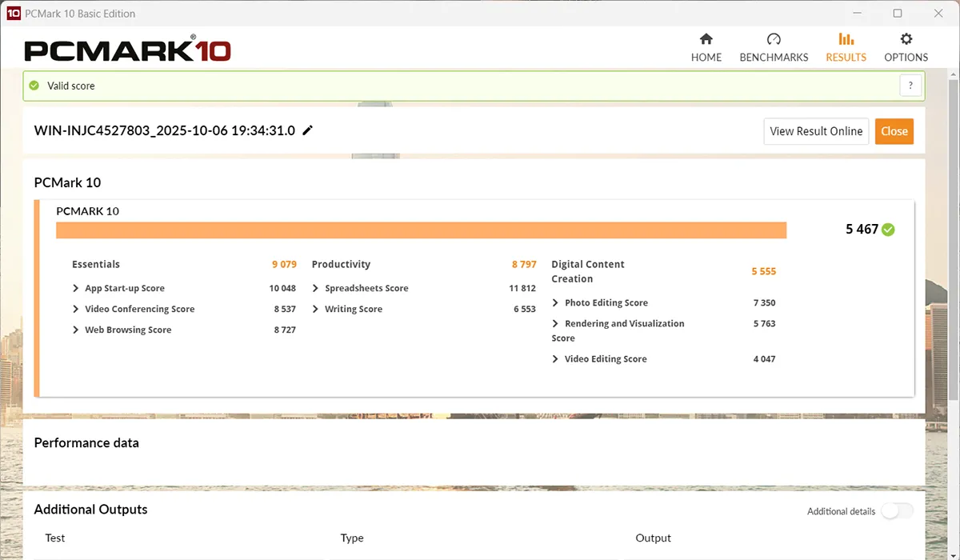Open the Options gear icon
Viewport: 960px width, 560px height.
coord(906,39)
